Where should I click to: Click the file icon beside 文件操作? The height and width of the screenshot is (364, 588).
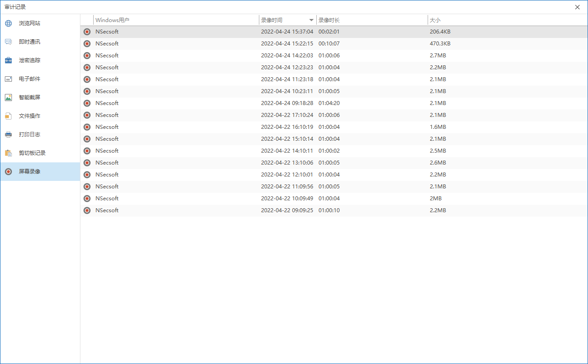click(x=8, y=116)
